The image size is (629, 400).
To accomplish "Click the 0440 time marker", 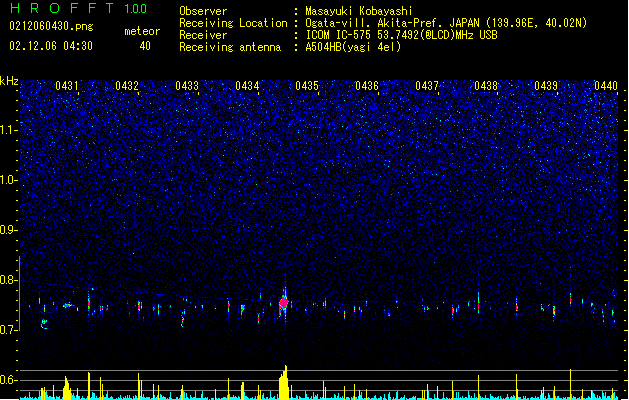I will (606, 86).
